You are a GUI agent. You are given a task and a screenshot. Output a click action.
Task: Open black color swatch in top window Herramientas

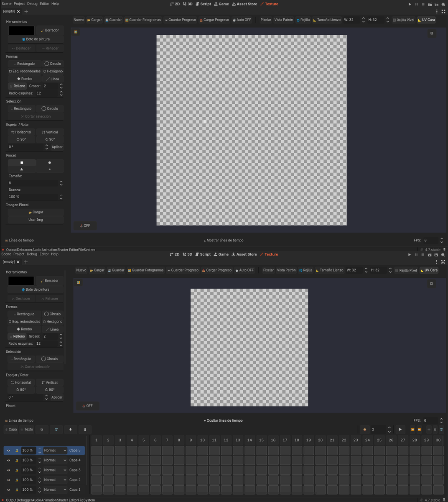pos(21,31)
